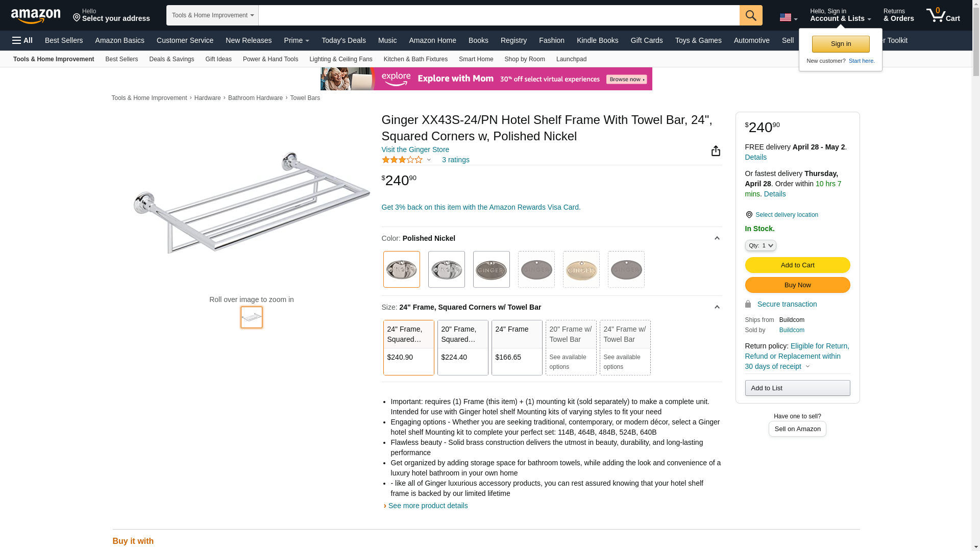Open the Tools & Home Improvement search category dropdown
The height and width of the screenshot is (551, 980).
click(x=212, y=15)
